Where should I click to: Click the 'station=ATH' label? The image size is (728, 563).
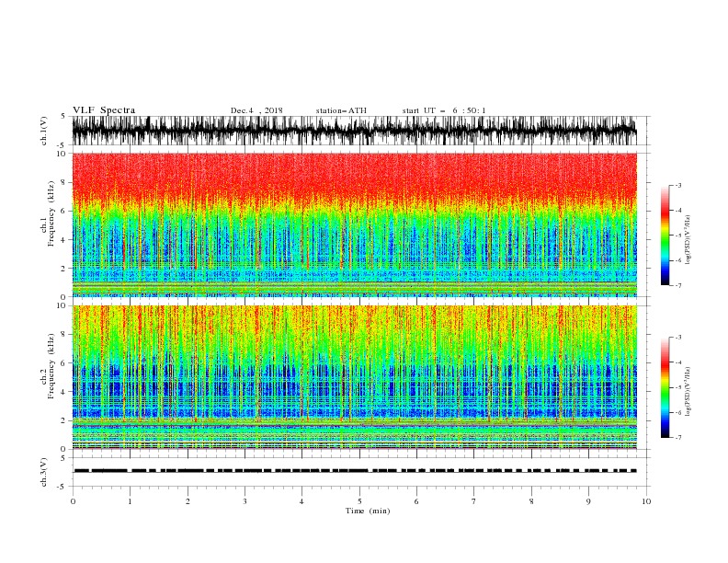tap(341, 110)
